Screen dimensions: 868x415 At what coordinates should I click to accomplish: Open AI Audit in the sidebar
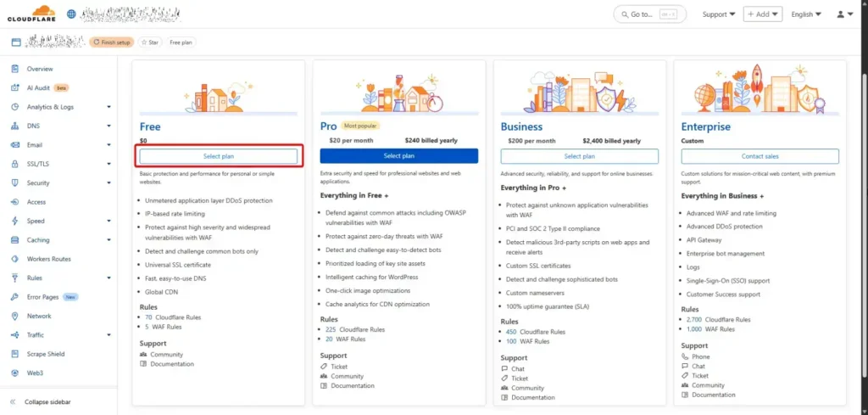[39, 87]
